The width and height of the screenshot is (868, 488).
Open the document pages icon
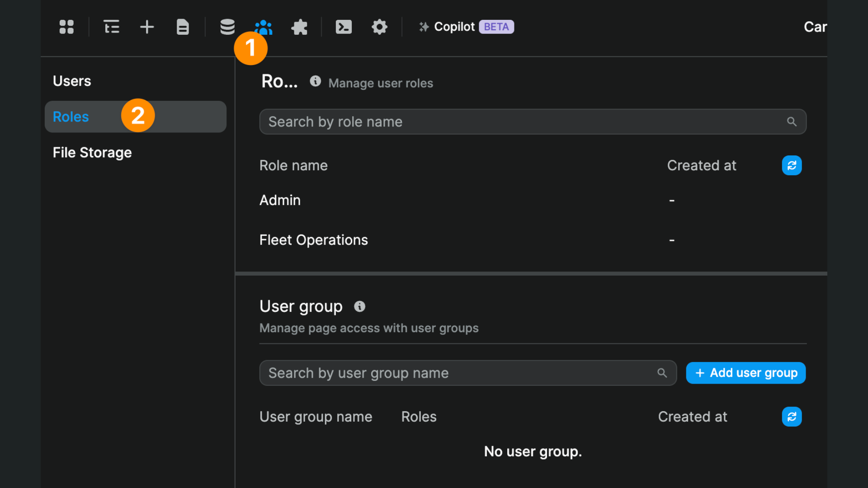pos(183,27)
